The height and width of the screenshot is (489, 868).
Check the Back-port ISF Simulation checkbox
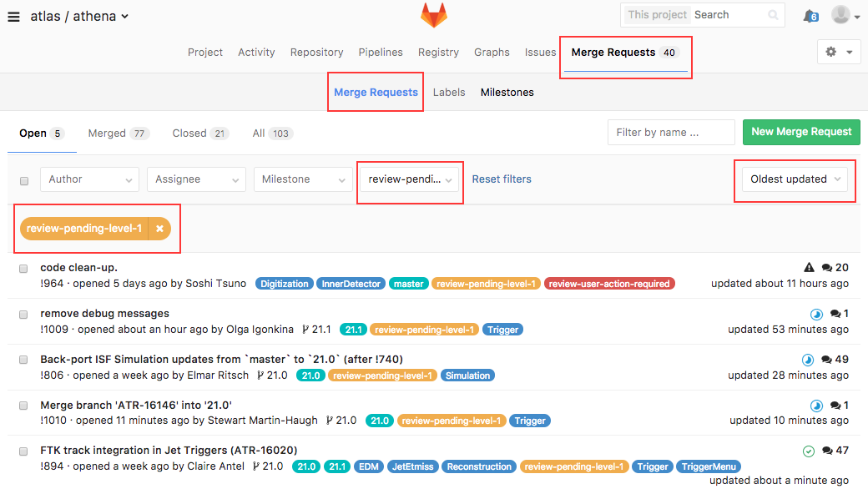[23, 360]
